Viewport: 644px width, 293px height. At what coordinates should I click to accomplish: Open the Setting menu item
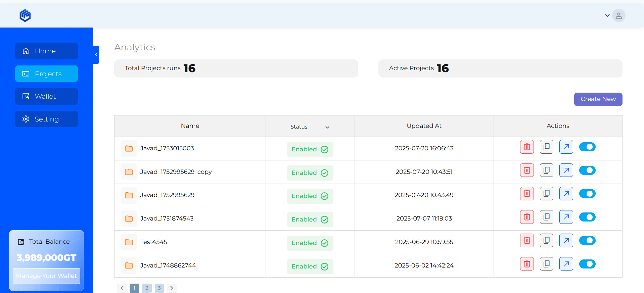(x=46, y=119)
